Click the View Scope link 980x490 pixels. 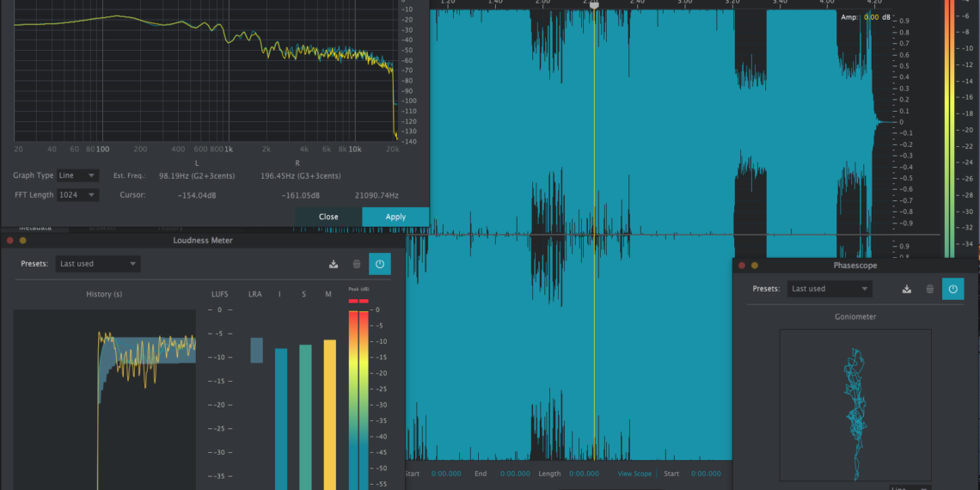(x=634, y=474)
